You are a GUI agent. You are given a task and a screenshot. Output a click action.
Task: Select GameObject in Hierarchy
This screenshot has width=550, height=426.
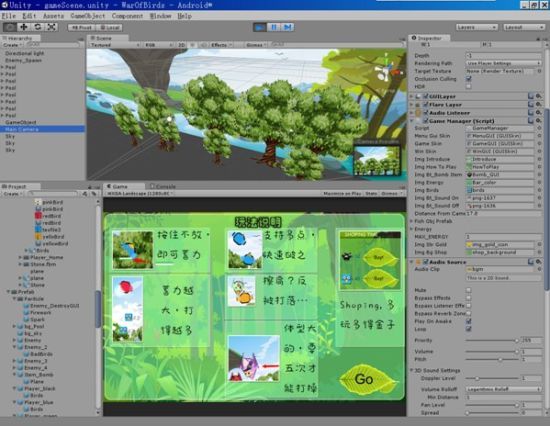21,122
